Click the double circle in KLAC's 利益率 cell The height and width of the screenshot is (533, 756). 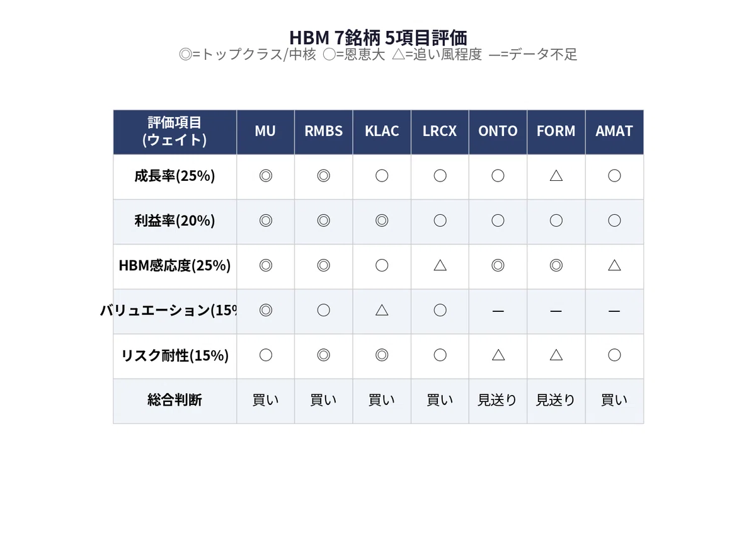point(382,221)
